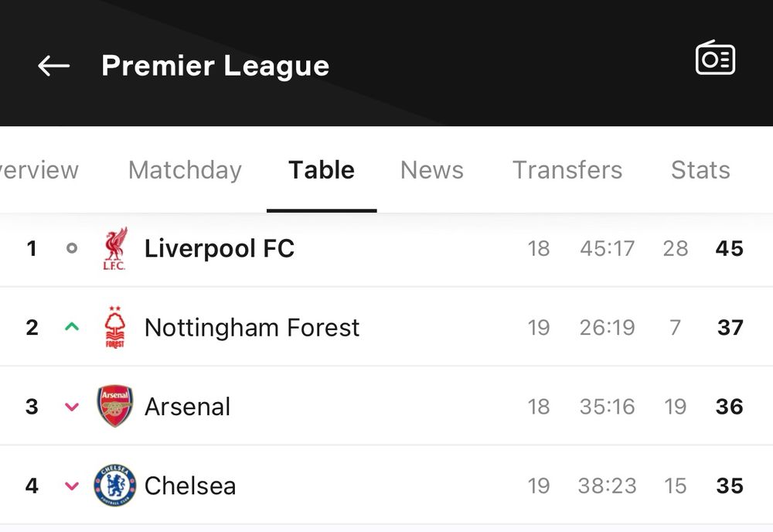This screenshot has height=532, width=773.
Task: Open the partially visible Overview tab
Action: coord(39,171)
